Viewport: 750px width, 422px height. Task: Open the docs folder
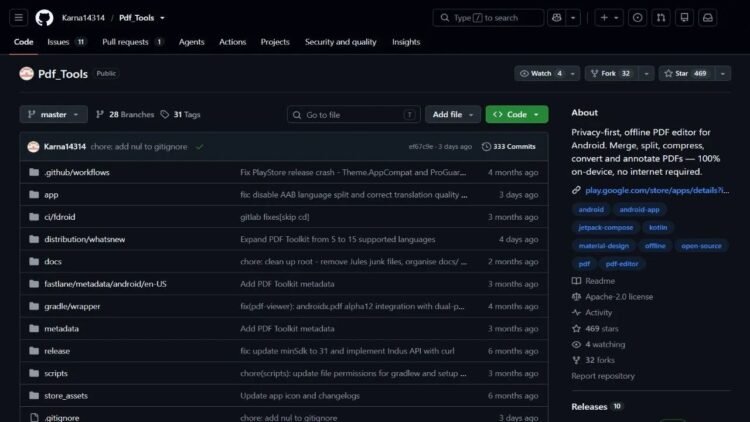coord(53,262)
